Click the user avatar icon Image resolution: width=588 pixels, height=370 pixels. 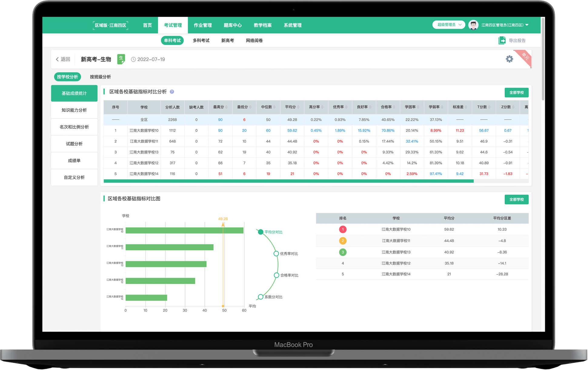point(473,25)
